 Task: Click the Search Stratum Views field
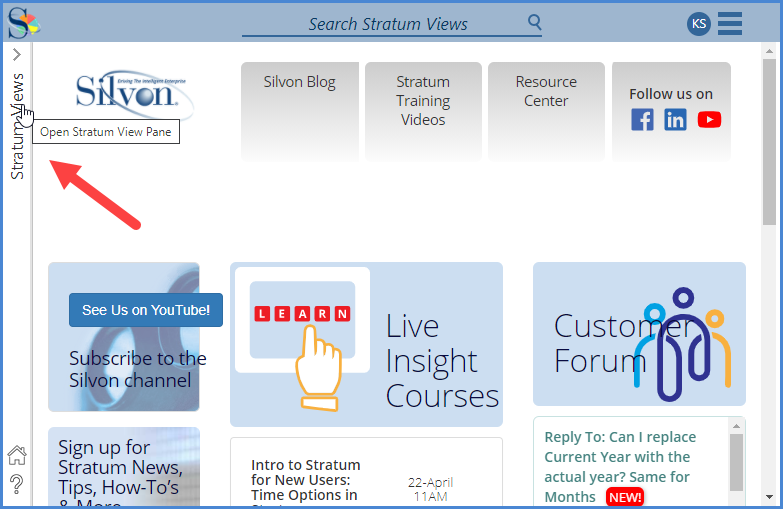coord(388,24)
